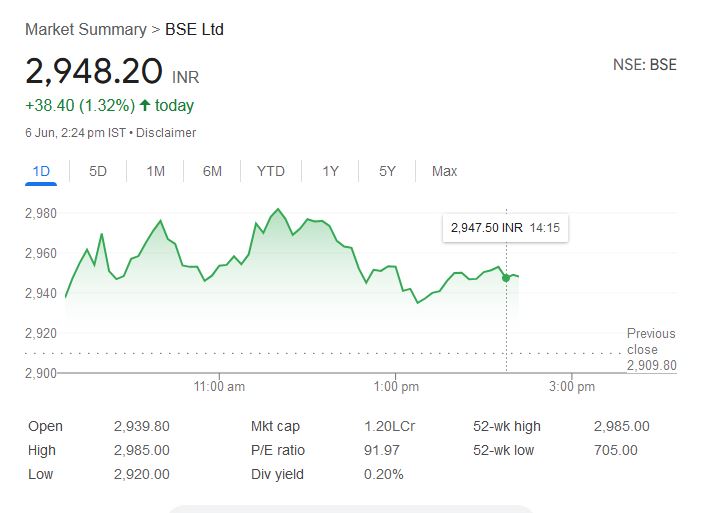Screen dimensions: 727x513
Task: Click the Mkt cap value 1.20LCr
Action: pos(389,426)
